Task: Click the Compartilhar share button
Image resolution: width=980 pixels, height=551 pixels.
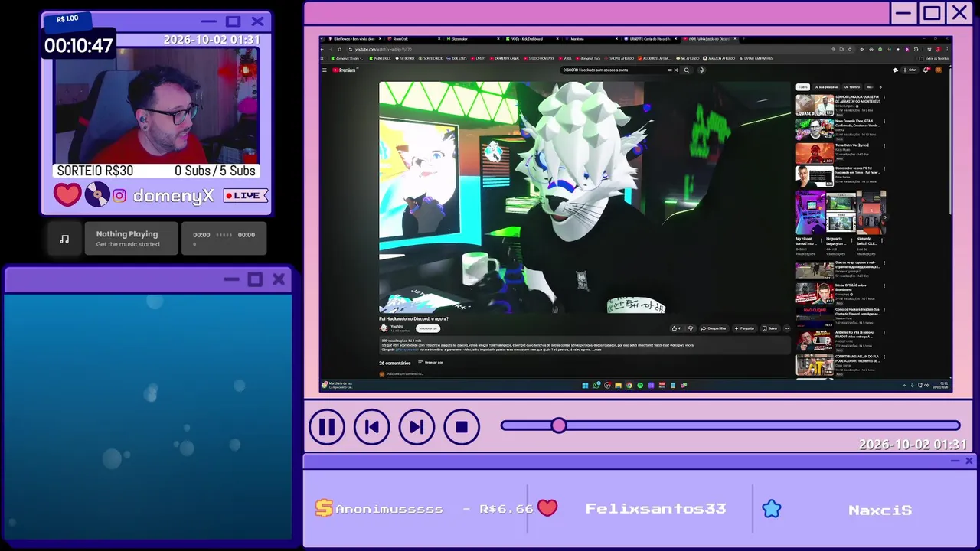Action: point(713,328)
